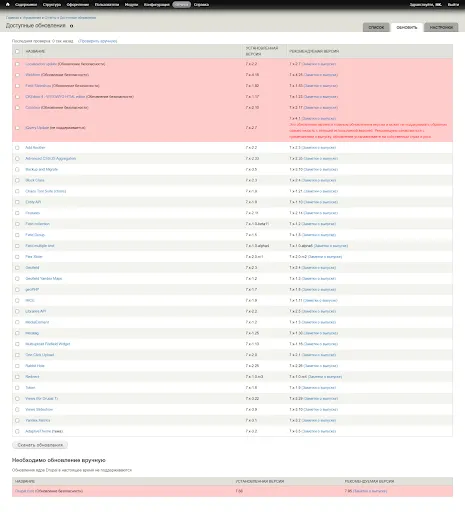Check the Views Slideshow checkbox

tap(17, 410)
